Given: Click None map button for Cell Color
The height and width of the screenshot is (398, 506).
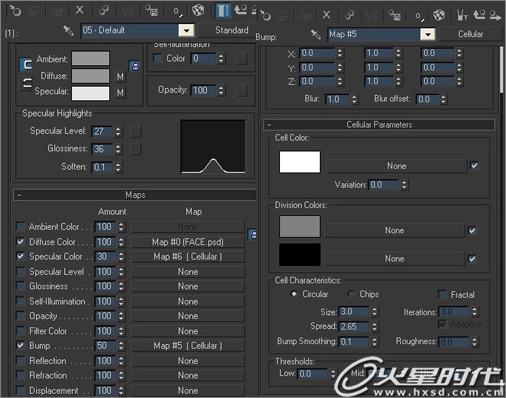Looking at the screenshot, I should point(397,166).
